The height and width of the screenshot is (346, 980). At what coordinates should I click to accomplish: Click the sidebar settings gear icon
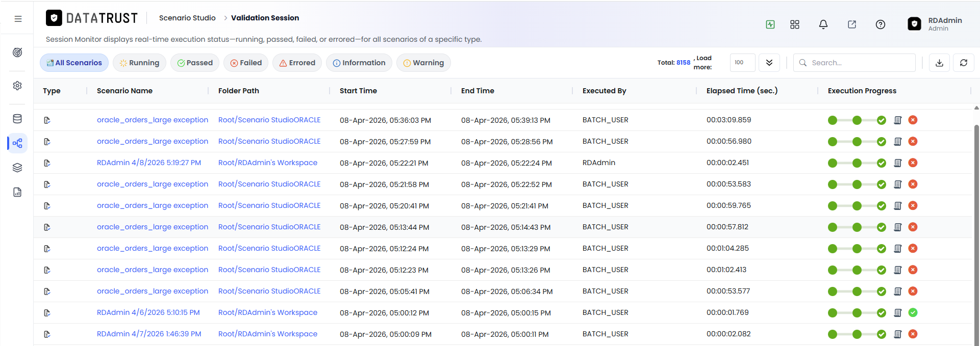coord(17,86)
